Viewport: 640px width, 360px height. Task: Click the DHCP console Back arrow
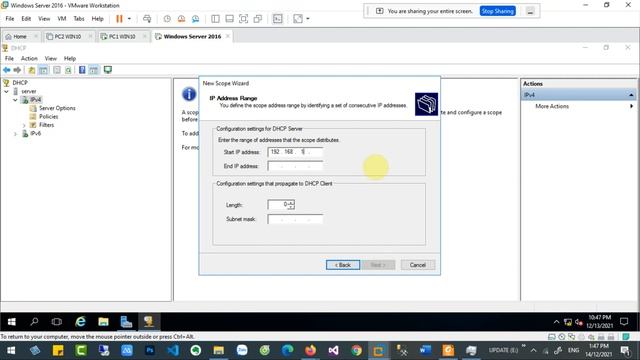pyautogui.click(x=7, y=70)
